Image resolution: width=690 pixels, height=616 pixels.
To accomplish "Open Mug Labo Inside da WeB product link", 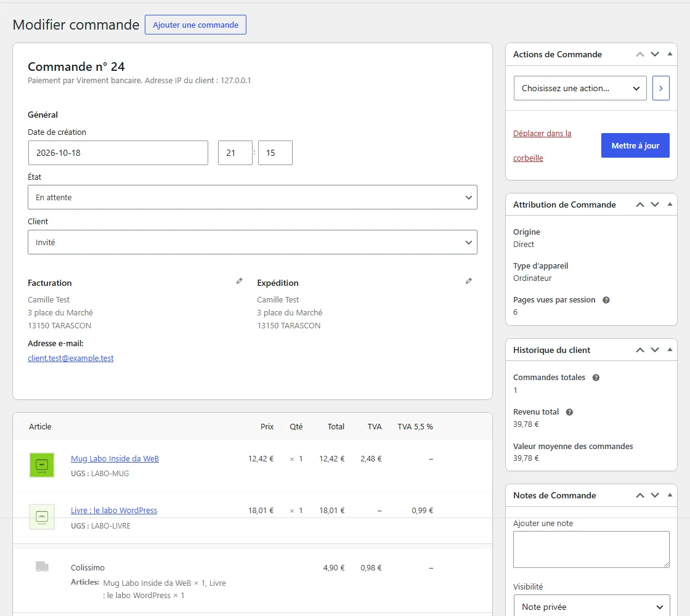I will coord(115,458).
